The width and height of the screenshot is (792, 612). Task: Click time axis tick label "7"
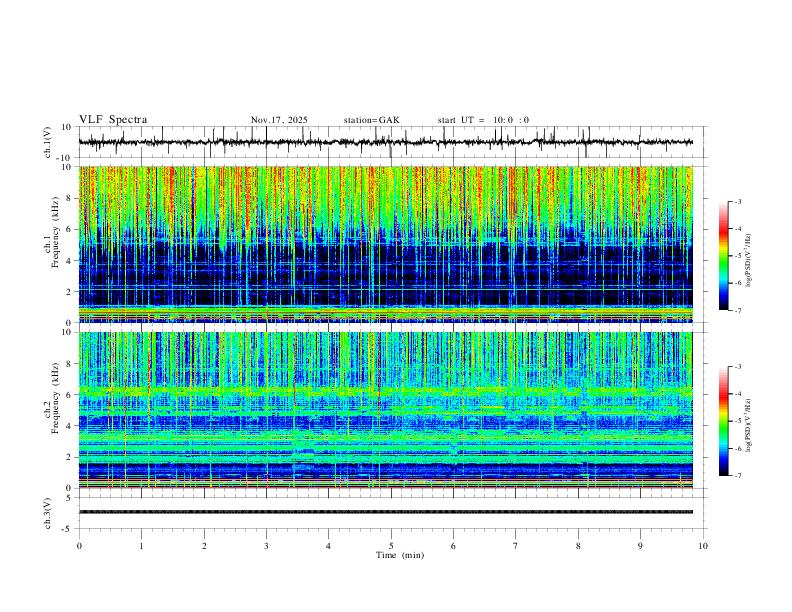tap(516, 546)
